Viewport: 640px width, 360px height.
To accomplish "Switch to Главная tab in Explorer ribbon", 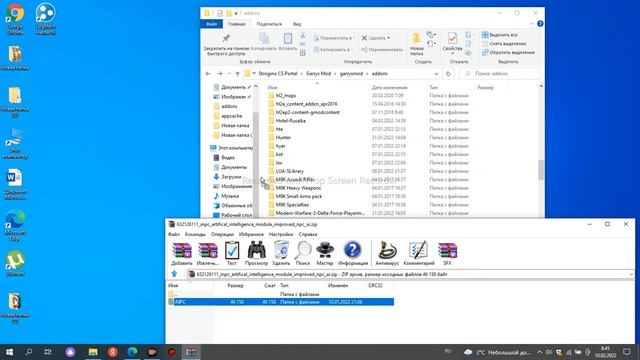I will coord(237,24).
